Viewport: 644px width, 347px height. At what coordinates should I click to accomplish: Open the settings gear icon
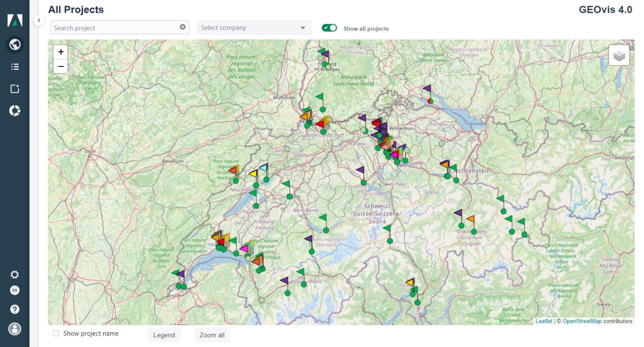tap(15, 275)
